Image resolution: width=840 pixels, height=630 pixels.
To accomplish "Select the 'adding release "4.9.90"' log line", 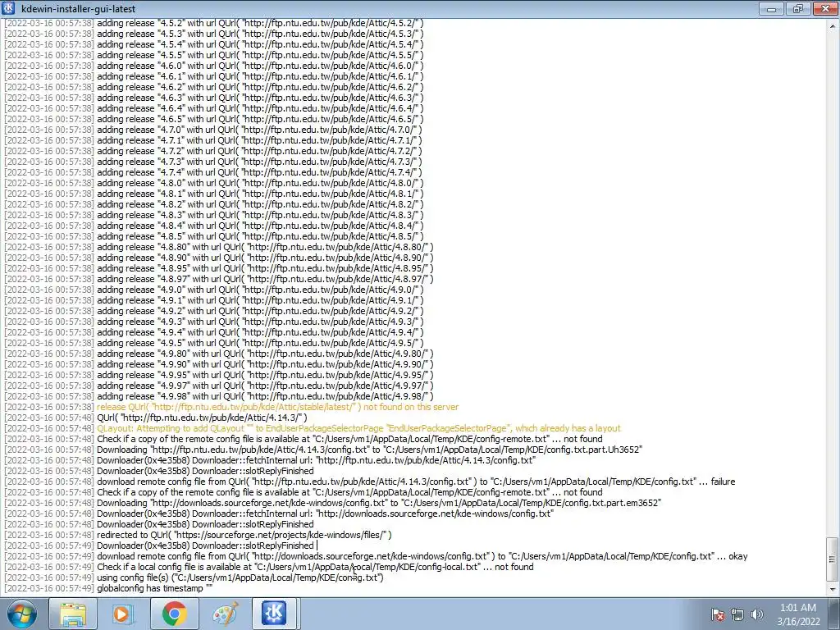I will [219, 364].
